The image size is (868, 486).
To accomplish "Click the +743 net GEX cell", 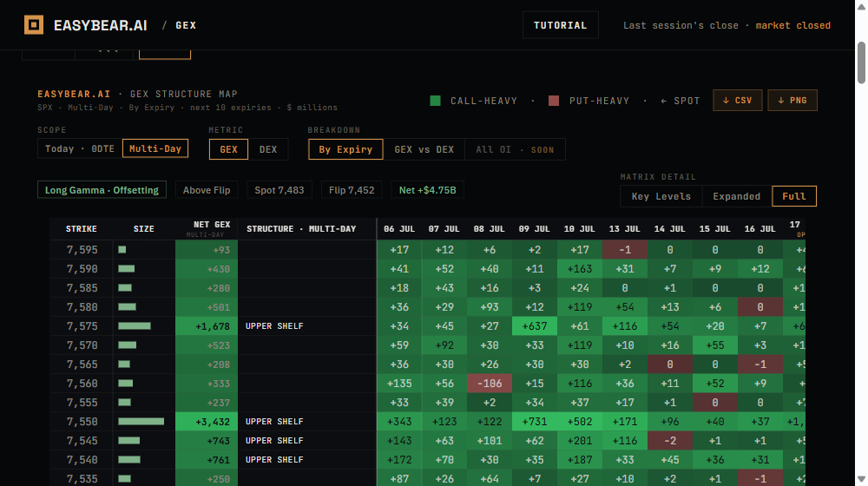I will coord(207,441).
